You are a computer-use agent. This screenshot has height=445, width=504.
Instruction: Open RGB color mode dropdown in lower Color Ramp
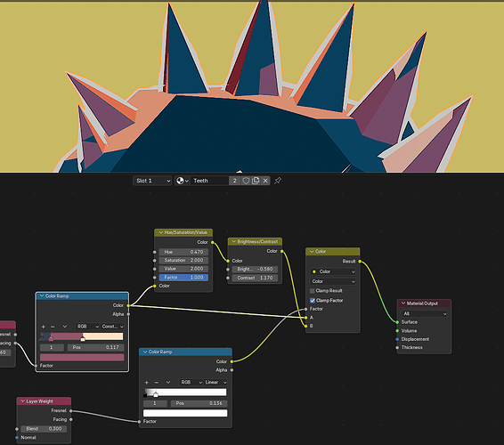pos(191,383)
